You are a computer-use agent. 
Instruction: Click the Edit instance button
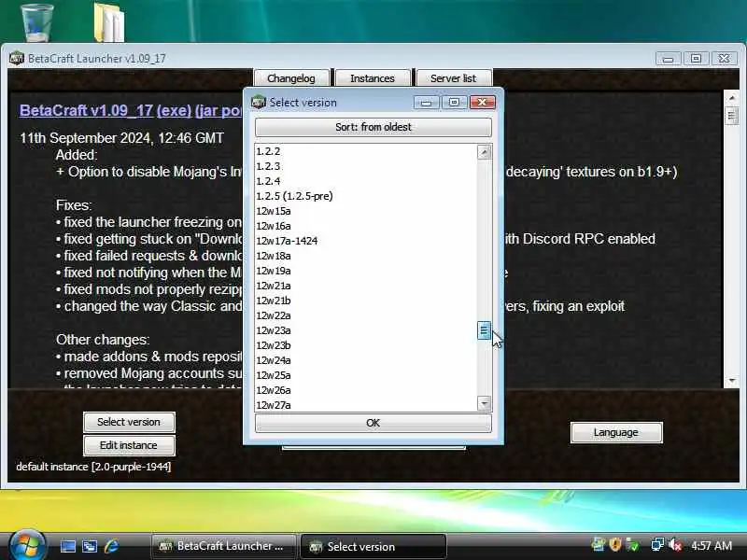129,445
